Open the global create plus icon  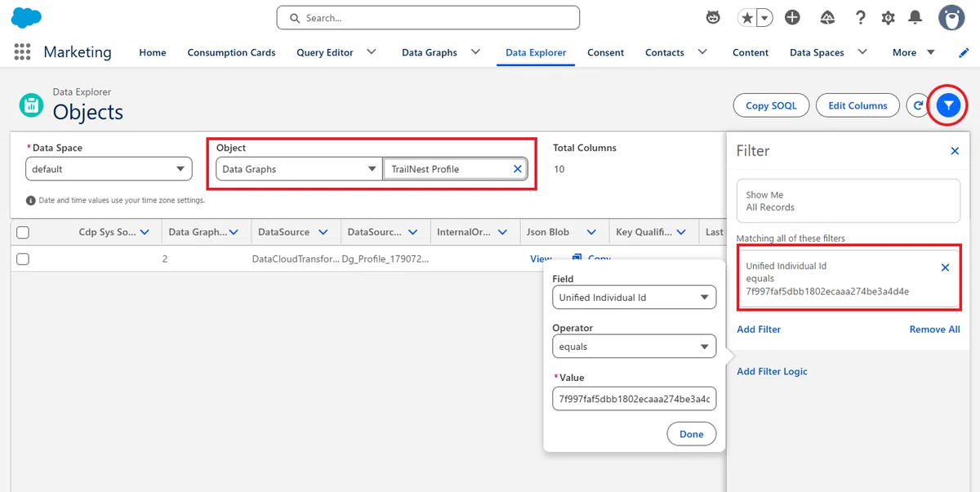point(792,17)
